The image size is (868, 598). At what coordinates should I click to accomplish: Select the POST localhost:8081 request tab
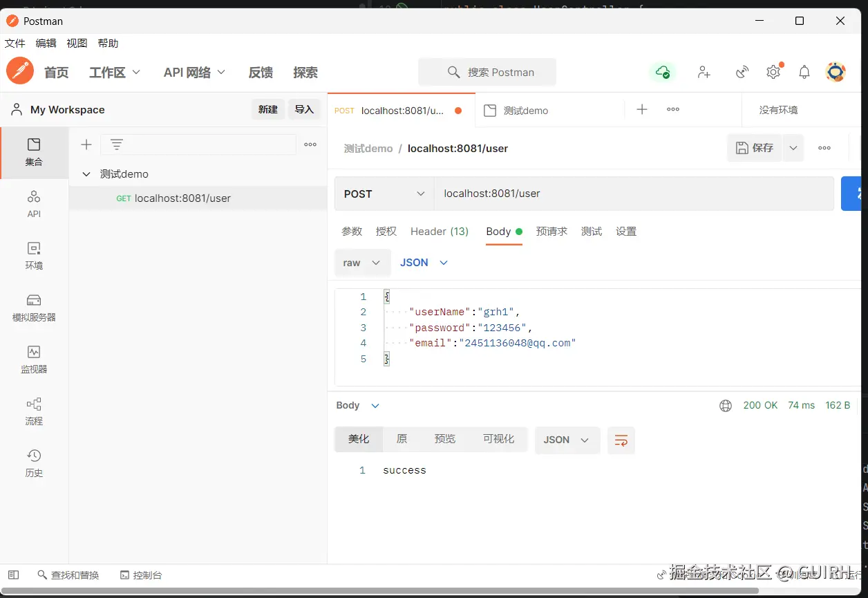pos(401,110)
